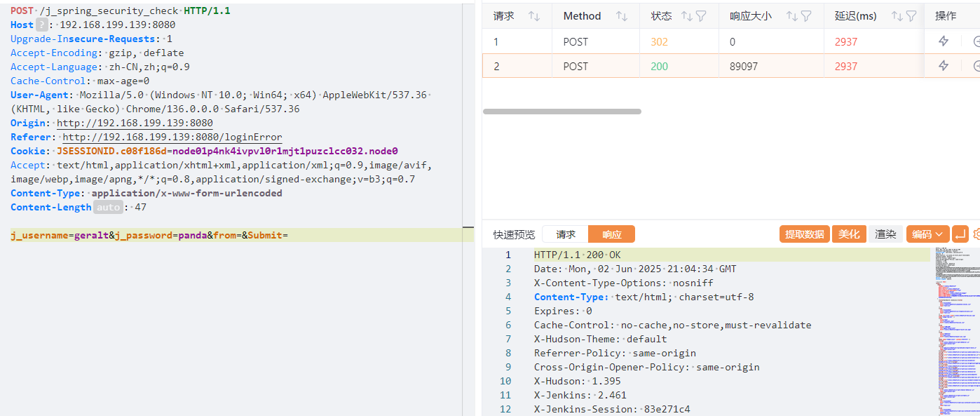
Task: Toggle the Content-Length auto badge
Action: [x=108, y=207]
